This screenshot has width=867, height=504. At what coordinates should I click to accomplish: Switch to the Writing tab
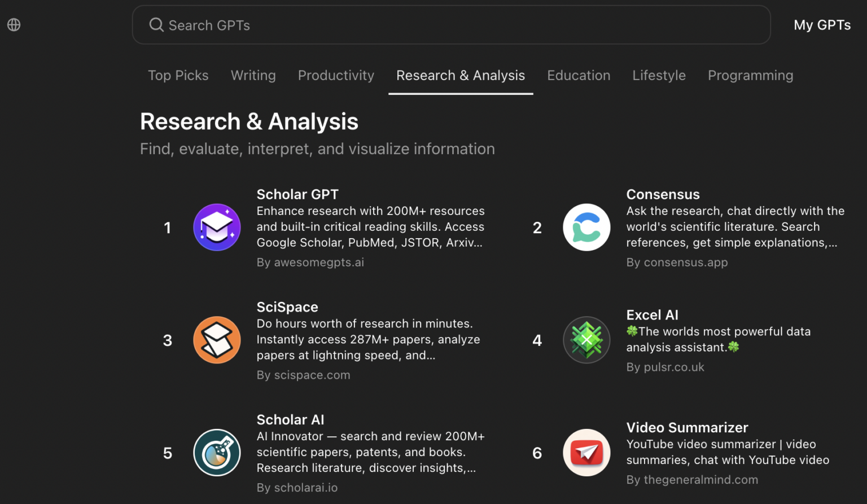tap(253, 76)
